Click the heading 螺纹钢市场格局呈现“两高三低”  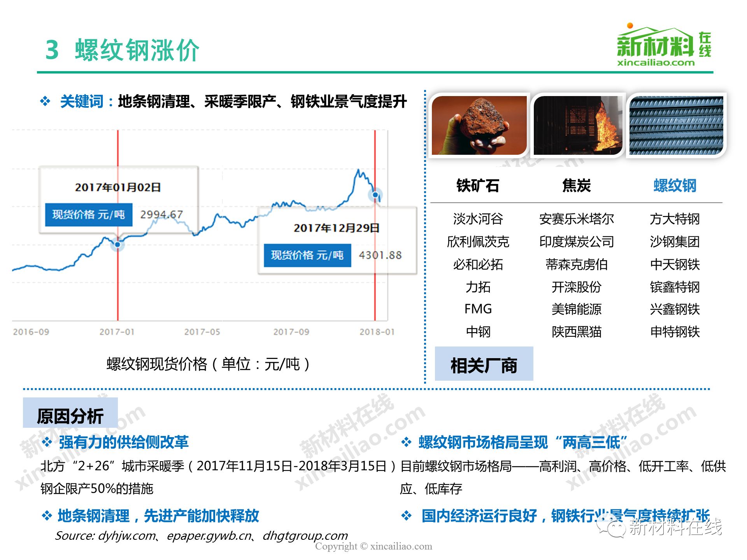523,442
